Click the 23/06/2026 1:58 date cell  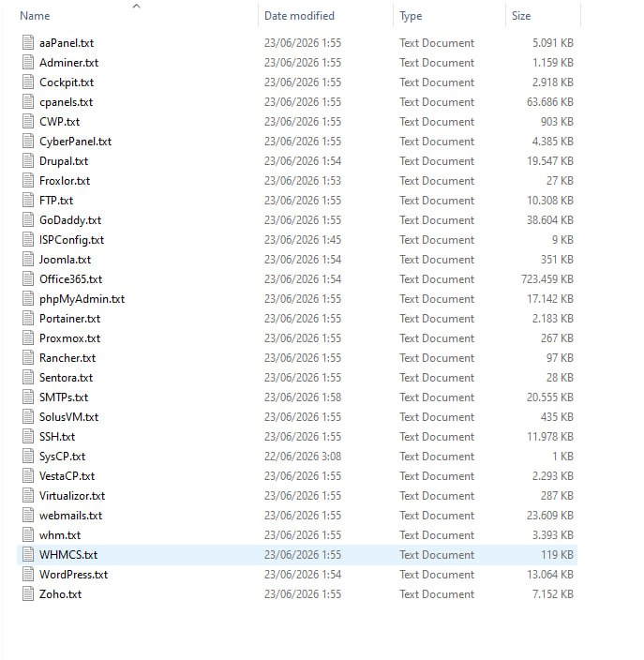point(303,397)
